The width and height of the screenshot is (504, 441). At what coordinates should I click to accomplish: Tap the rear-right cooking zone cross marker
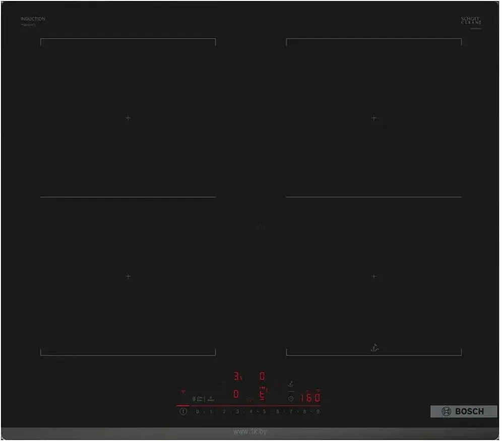[373, 117]
